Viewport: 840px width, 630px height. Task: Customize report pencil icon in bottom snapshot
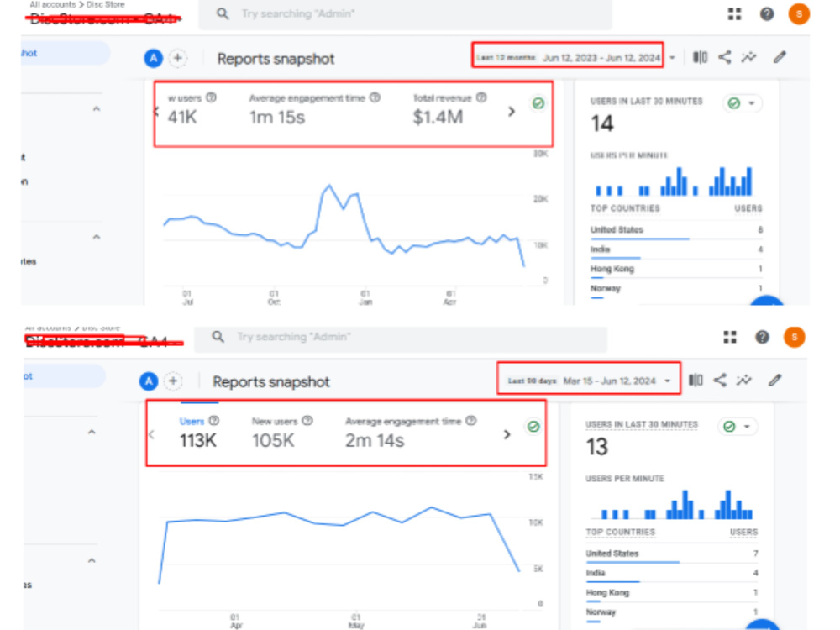[774, 381]
